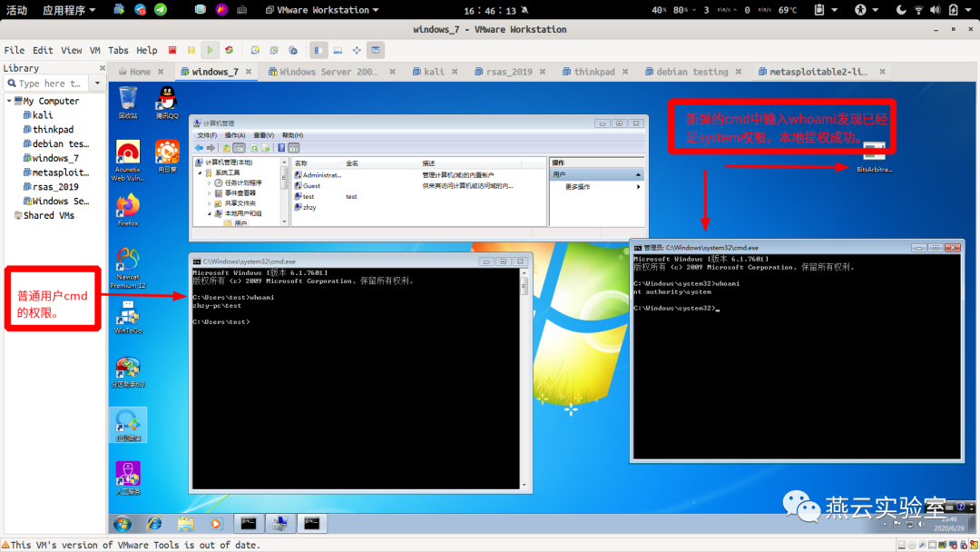Screen dimensions: 980x552
Task: Collapse the 本地用户和组 tree node
Action: (210, 213)
